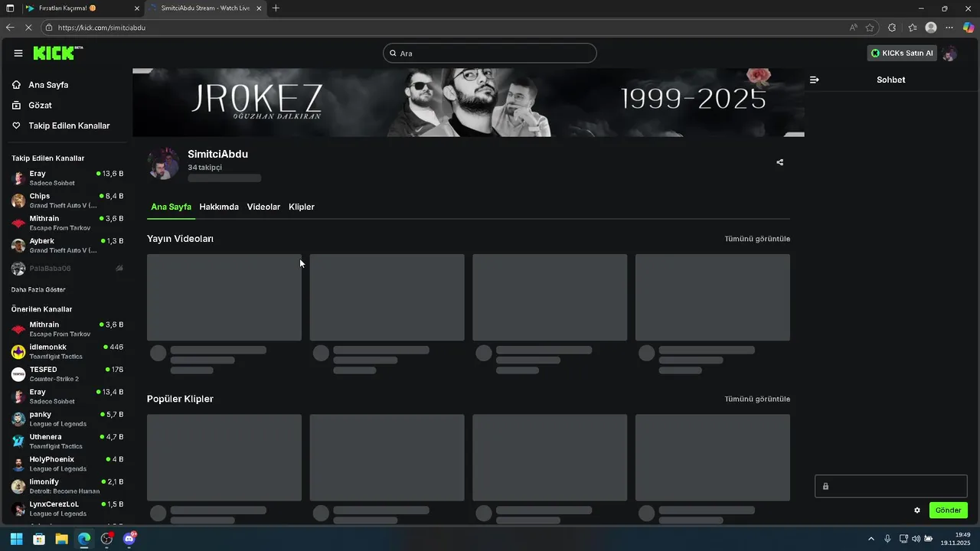Click Edge icon in taskbar
The image size is (980, 551).
[84, 539]
